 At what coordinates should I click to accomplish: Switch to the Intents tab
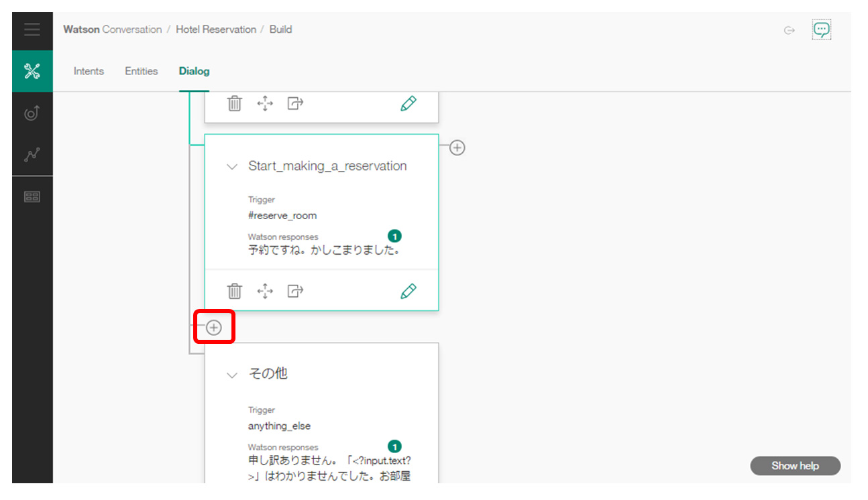[89, 71]
